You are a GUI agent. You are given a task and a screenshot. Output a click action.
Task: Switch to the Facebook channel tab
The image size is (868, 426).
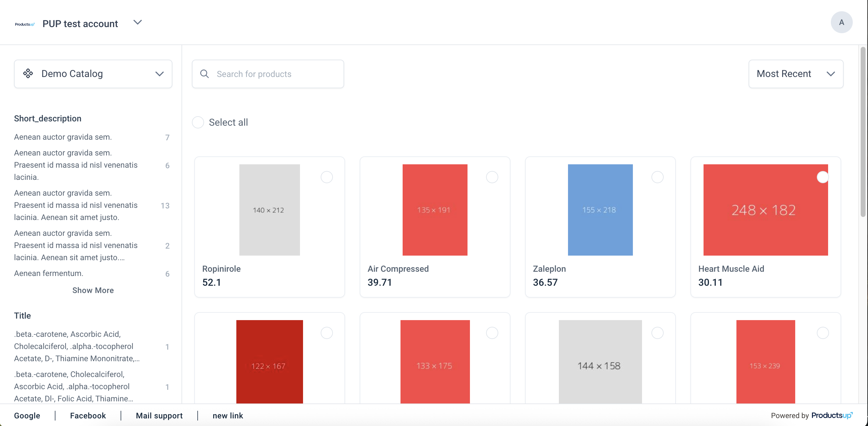tap(88, 416)
